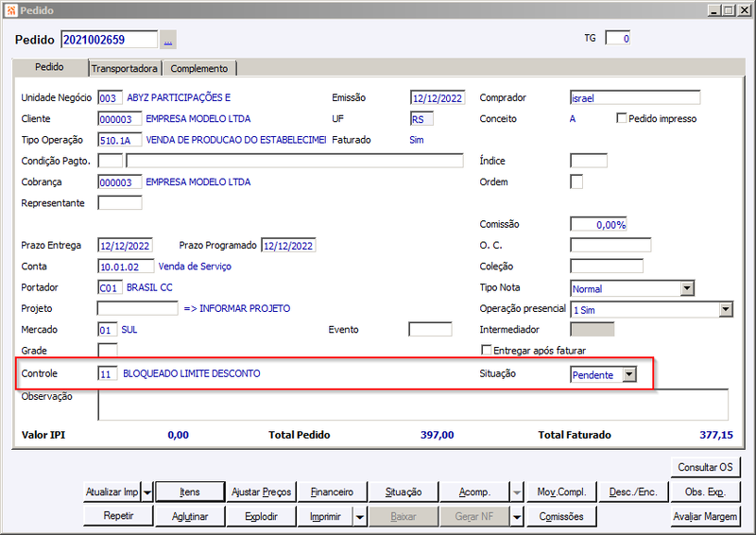Click the Cliente code field
The image size is (756, 535).
(120, 119)
